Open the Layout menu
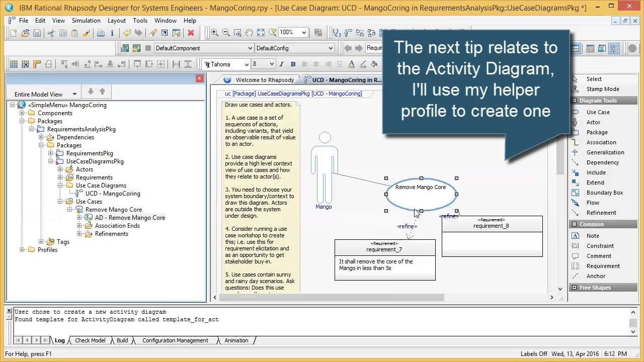 [117, 21]
